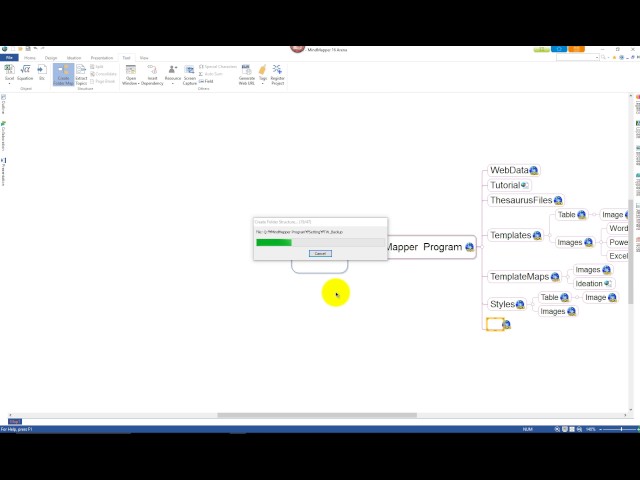Open the File menu
The width and height of the screenshot is (640, 480).
tap(9, 58)
